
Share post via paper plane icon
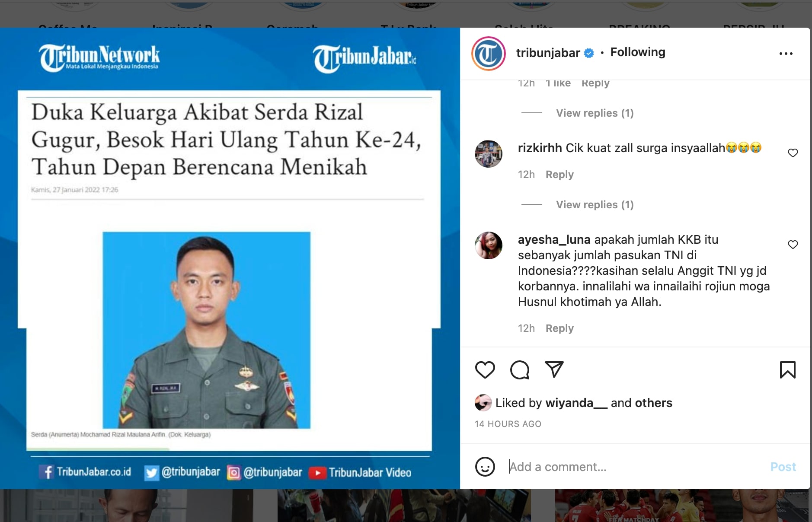pos(554,369)
